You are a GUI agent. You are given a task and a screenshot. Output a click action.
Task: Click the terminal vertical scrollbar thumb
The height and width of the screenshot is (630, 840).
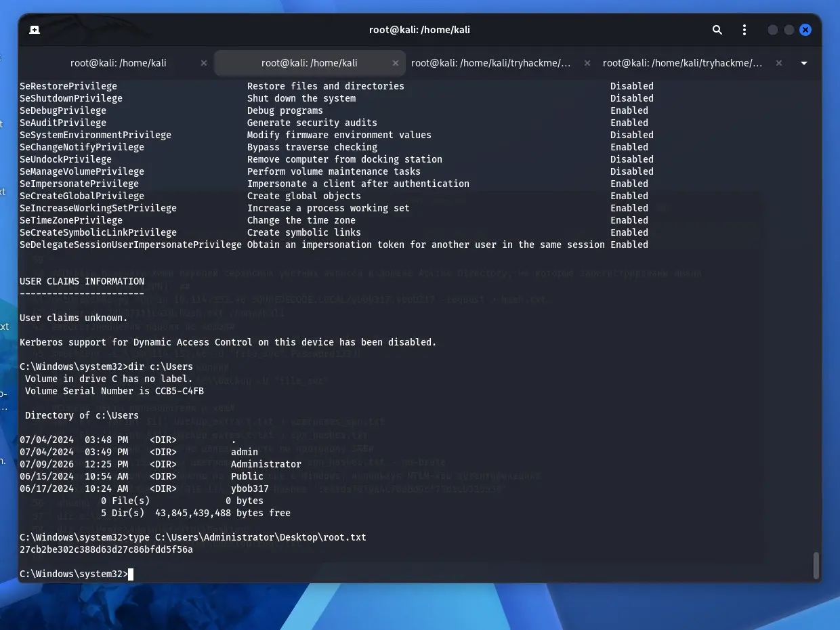click(816, 565)
